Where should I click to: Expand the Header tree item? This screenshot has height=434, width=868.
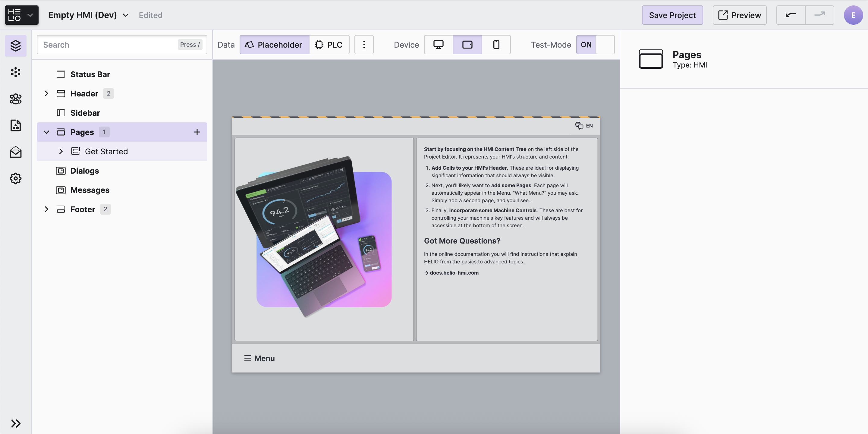click(46, 94)
